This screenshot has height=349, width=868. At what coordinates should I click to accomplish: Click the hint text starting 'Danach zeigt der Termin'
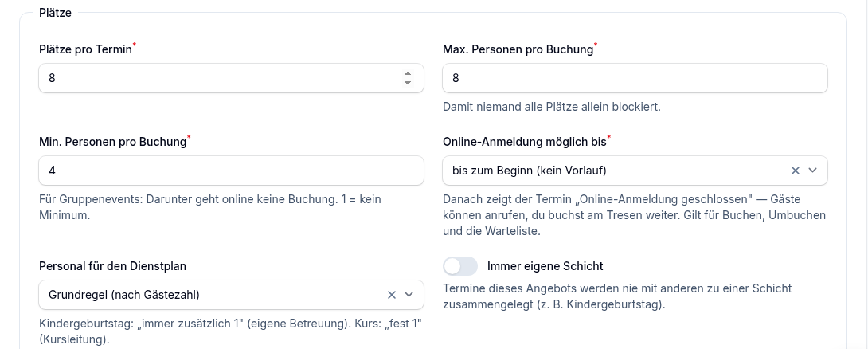[x=635, y=215]
